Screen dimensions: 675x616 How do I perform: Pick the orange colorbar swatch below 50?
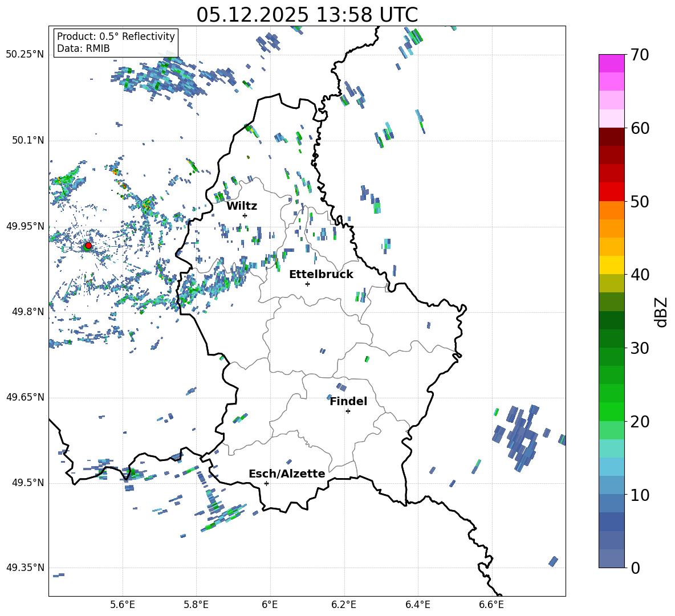tap(611, 210)
